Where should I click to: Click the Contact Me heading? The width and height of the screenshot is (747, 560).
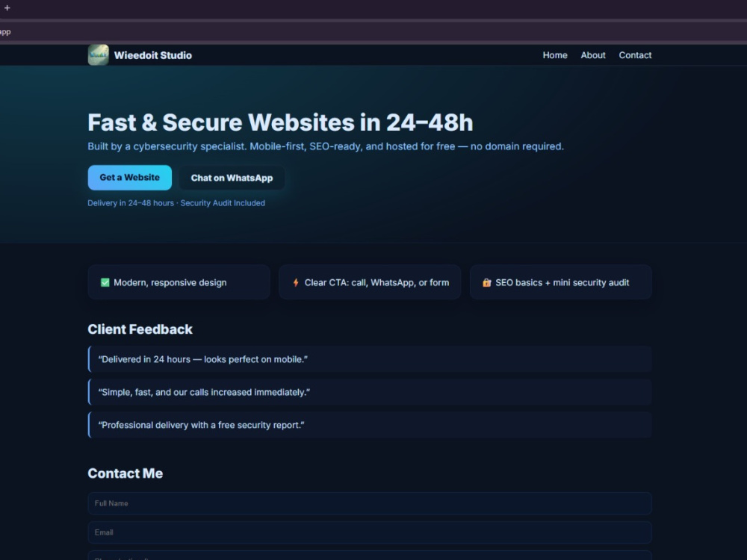click(125, 473)
